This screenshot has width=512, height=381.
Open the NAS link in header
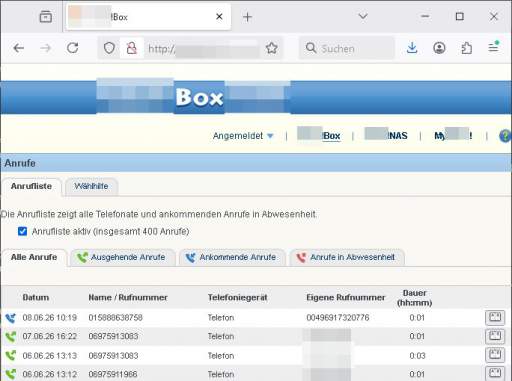coord(386,135)
